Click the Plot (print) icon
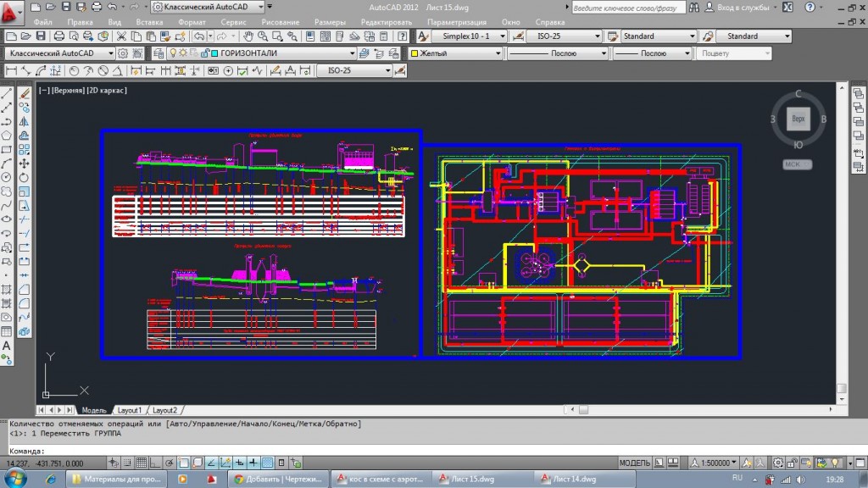868x488 pixels. [58, 36]
